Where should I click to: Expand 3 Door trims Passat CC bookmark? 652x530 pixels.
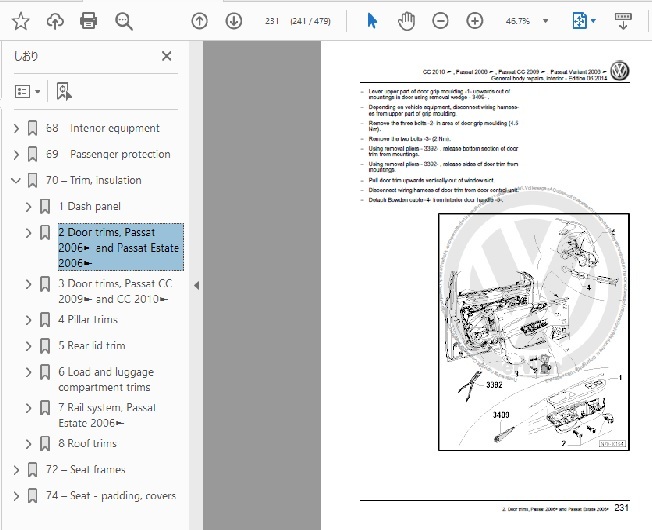point(28,284)
